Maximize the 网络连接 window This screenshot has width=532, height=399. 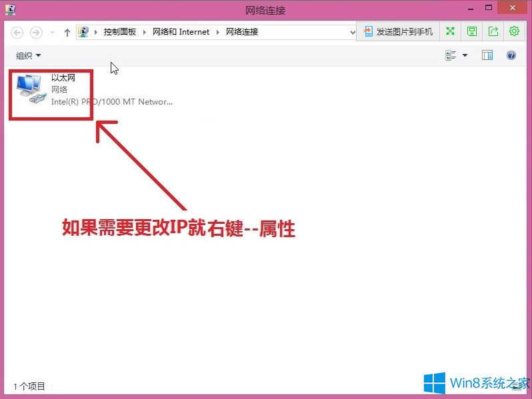[x=489, y=8]
